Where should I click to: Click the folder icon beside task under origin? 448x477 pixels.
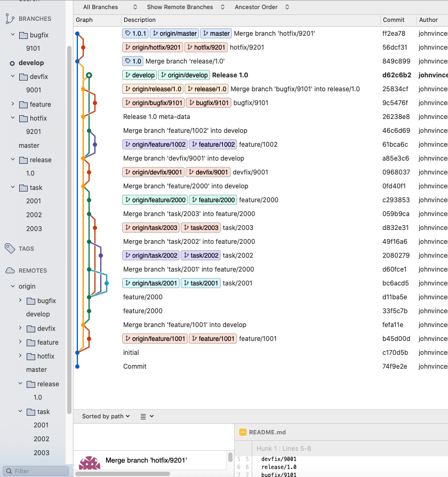(x=31, y=411)
